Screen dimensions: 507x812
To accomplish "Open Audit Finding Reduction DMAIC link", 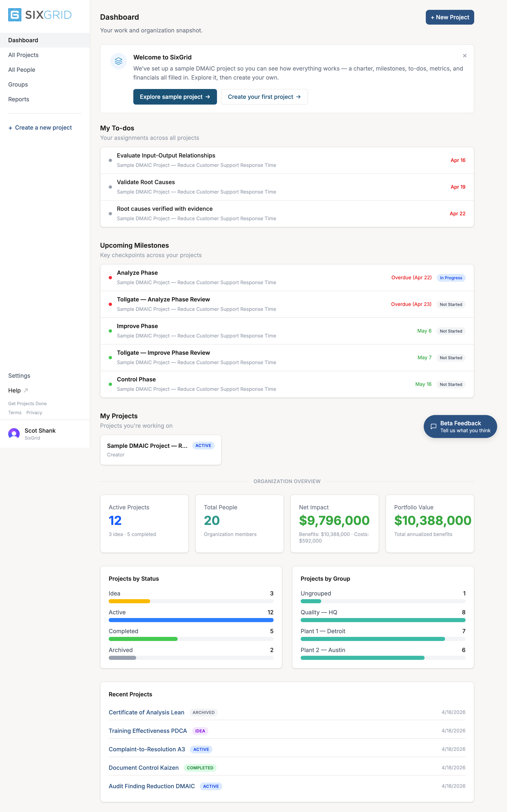I will [152, 786].
